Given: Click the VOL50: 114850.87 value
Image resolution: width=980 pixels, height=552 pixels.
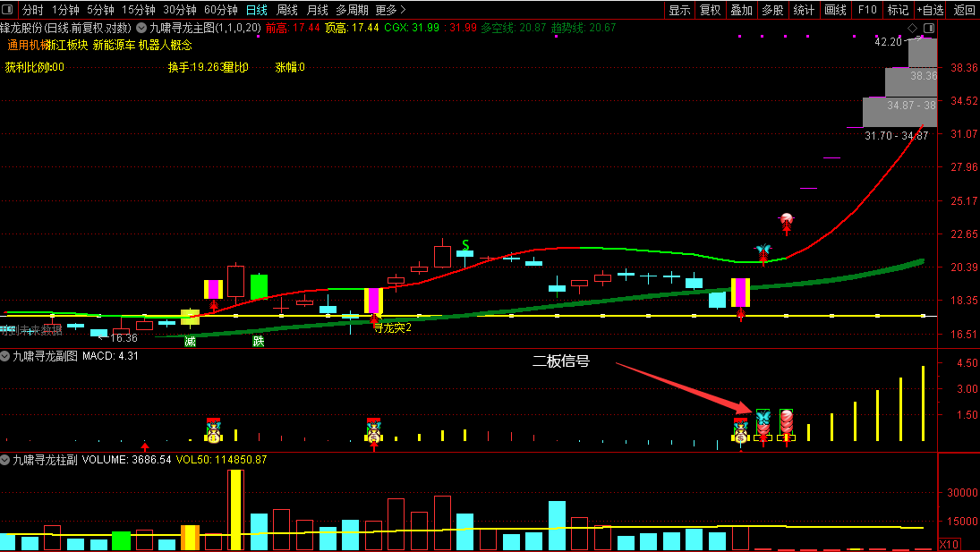Looking at the screenshot, I should 221,460.
